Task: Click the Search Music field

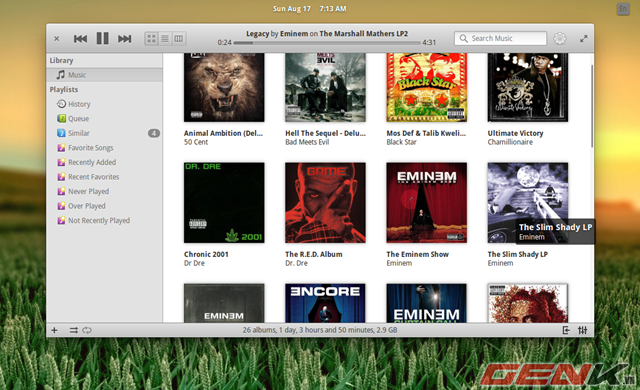Action: pyautogui.click(x=500, y=38)
